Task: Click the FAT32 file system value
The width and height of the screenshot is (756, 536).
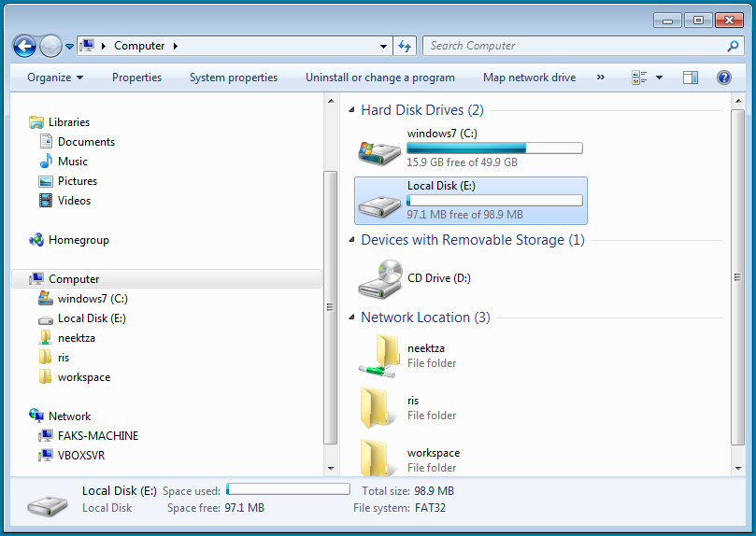Action: click(430, 508)
